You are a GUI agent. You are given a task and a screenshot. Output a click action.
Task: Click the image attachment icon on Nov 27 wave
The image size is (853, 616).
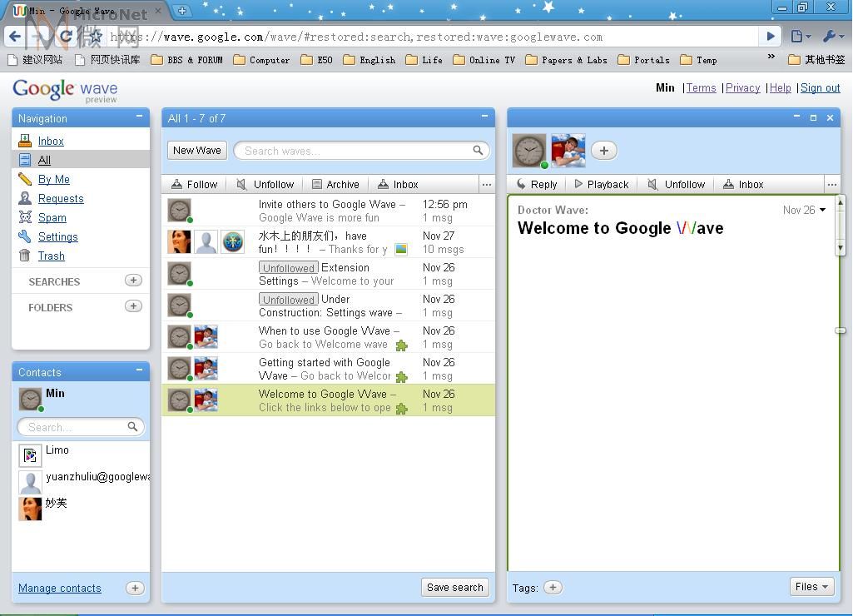tap(401, 249)
